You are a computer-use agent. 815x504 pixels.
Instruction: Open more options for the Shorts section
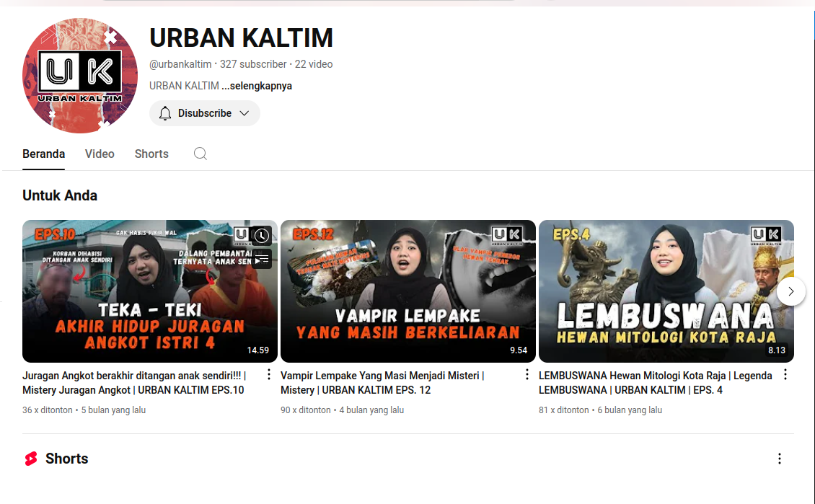point(780,459)
